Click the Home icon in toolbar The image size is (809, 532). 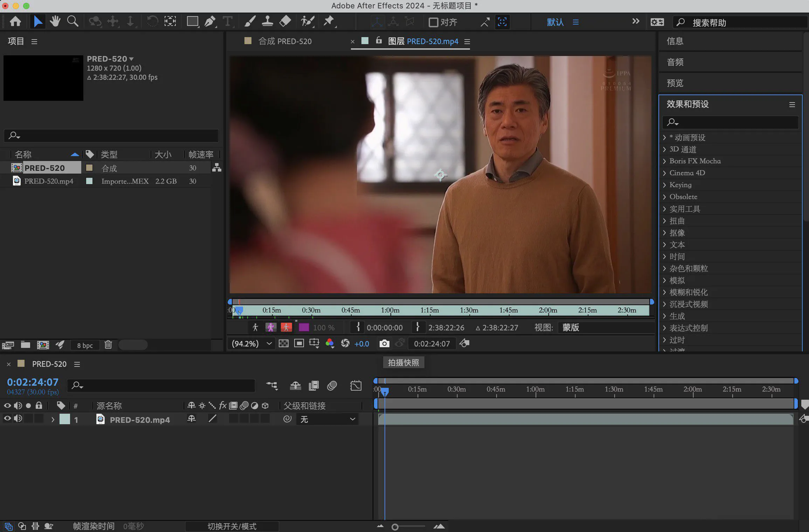point(15,22)
